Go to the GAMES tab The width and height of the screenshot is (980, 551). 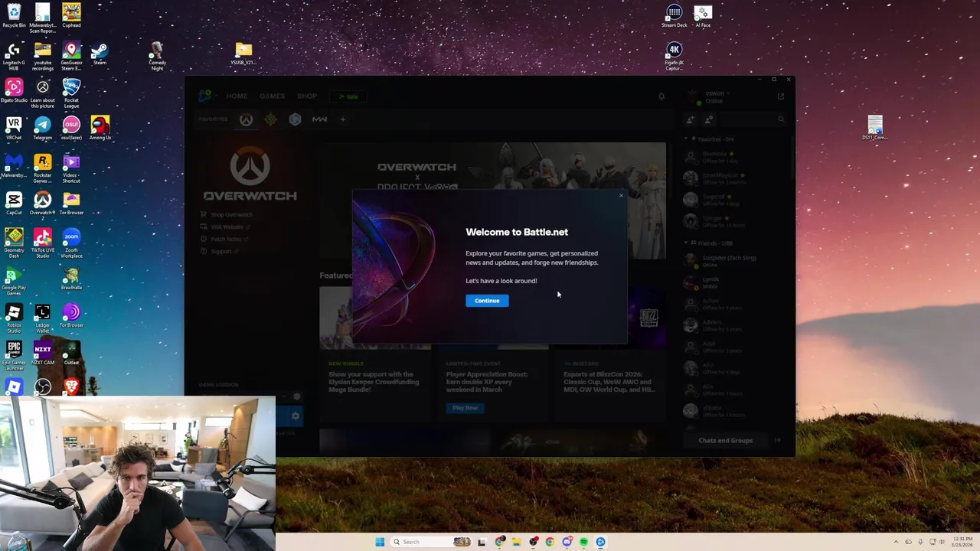[x=272, y=96]
